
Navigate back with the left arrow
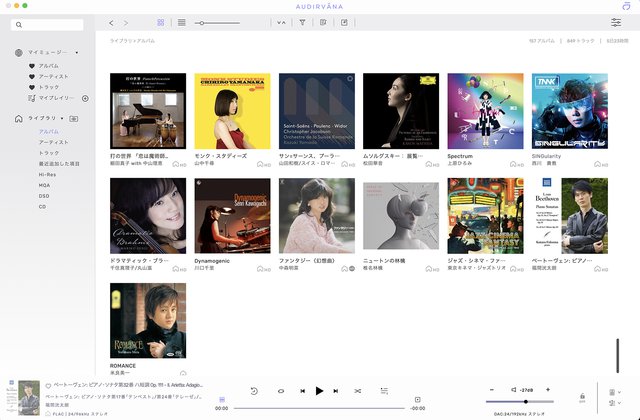point(111,22)
